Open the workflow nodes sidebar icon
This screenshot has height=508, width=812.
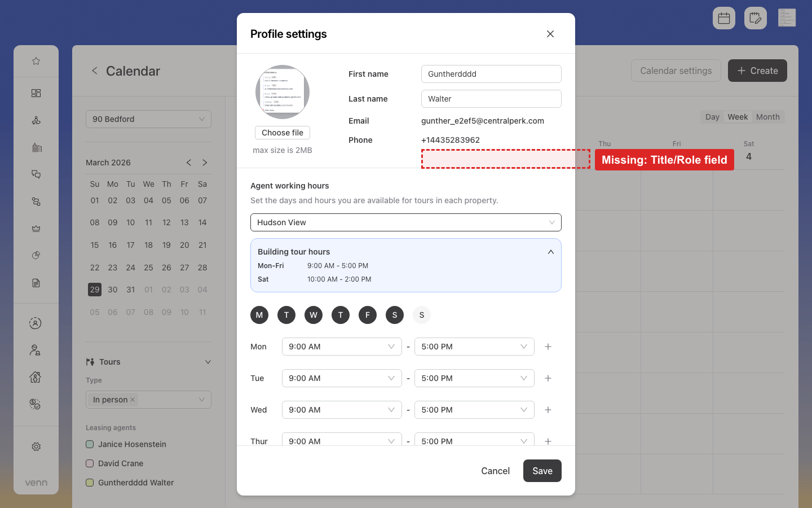36,202
